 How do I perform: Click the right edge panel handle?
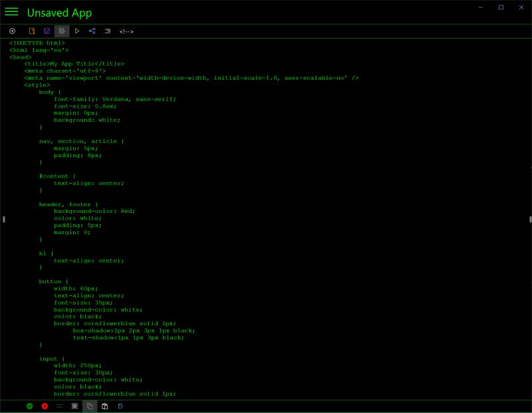(x=530, y=219)
